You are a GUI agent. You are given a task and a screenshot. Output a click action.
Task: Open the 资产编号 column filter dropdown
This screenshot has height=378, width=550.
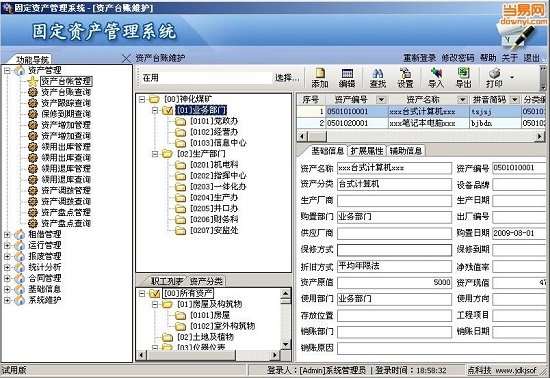pos(381,100)
